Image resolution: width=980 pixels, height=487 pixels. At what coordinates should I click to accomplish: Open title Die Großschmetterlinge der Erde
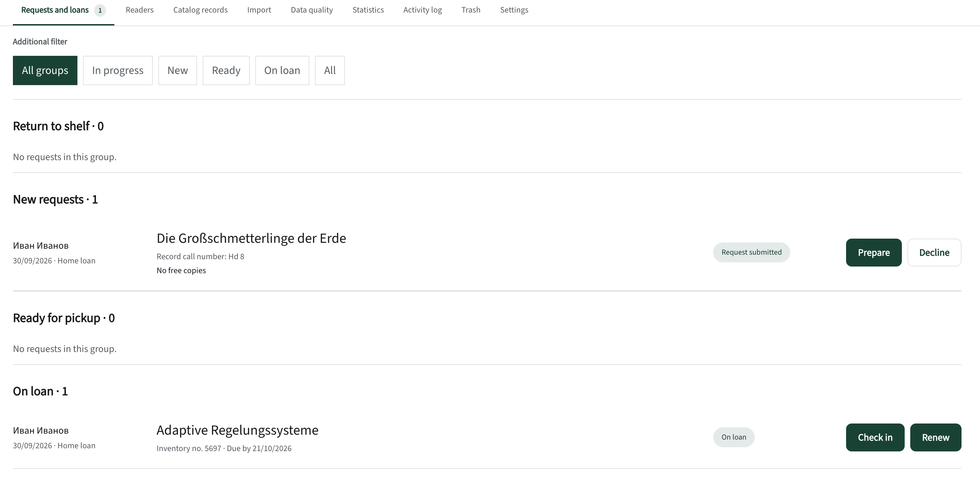click(x=251, y=238)
